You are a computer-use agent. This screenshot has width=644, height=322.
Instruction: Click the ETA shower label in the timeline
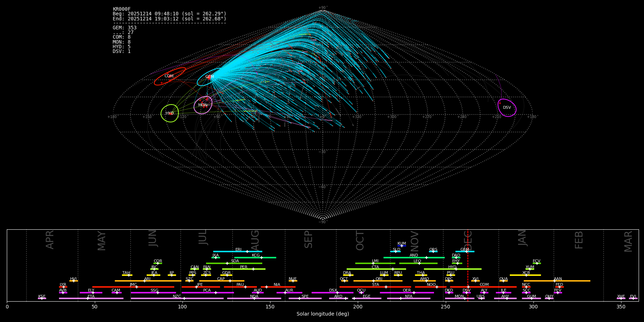91,297
